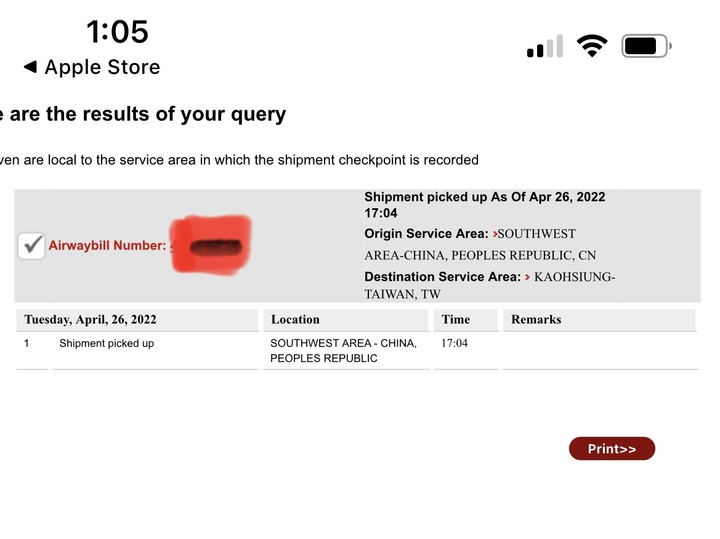
Task: Click the Airwaybill Number label
Action: (x=107, y=246)
